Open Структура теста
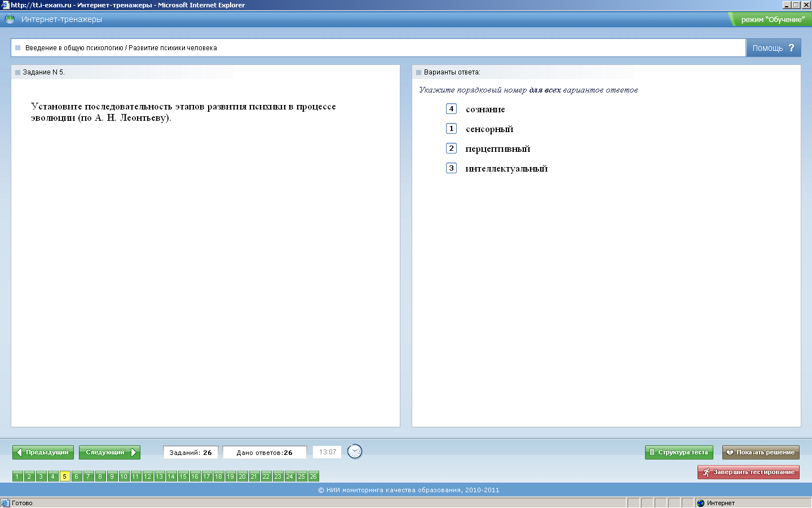Image resolution: width=812 pixels, height=508 pixels. click(x=679, y=452)
